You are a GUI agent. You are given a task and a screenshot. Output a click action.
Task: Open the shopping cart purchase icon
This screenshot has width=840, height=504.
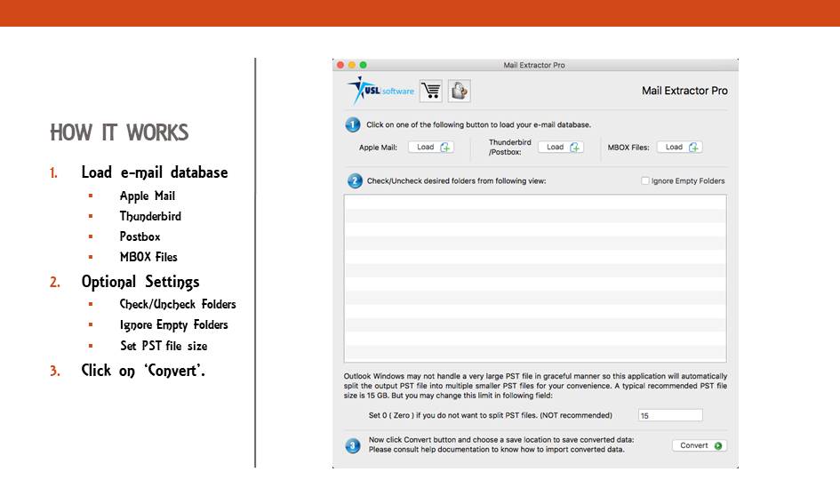click(x=431, y=91)
